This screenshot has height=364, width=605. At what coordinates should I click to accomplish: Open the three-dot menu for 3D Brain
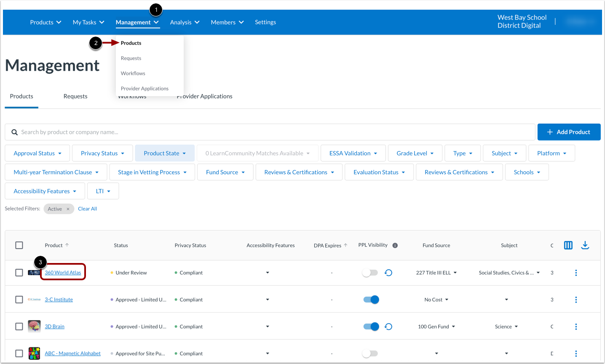pos(576,327)
